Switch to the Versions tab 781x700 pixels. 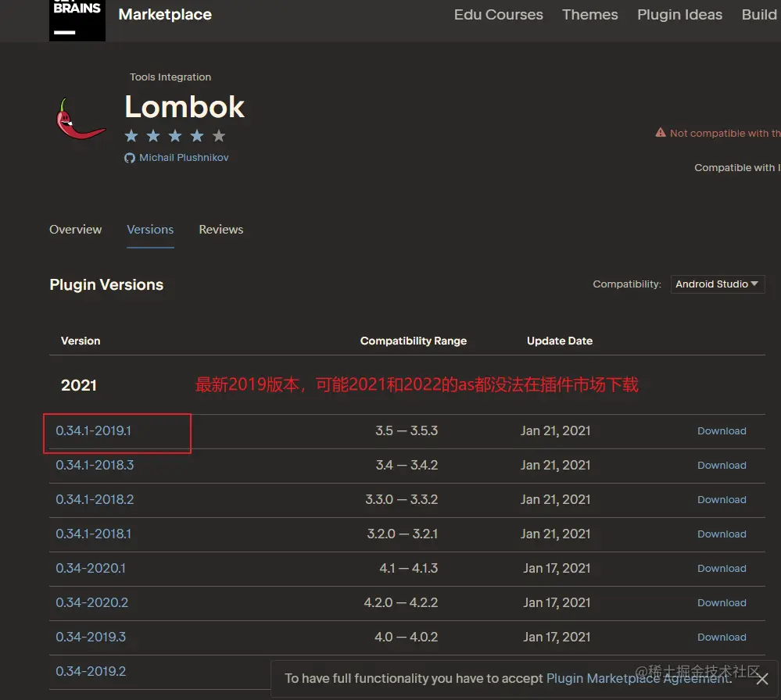click(x=150, y=230)
